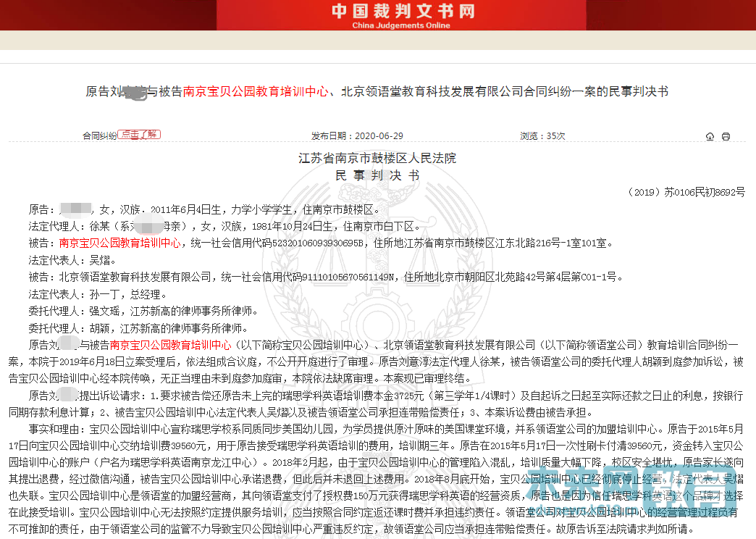Open the red 南京宝贝公园教育培训中心 link after first 被告:
The width and height of the screenshot is (756, 539).
tap(119, 243)
